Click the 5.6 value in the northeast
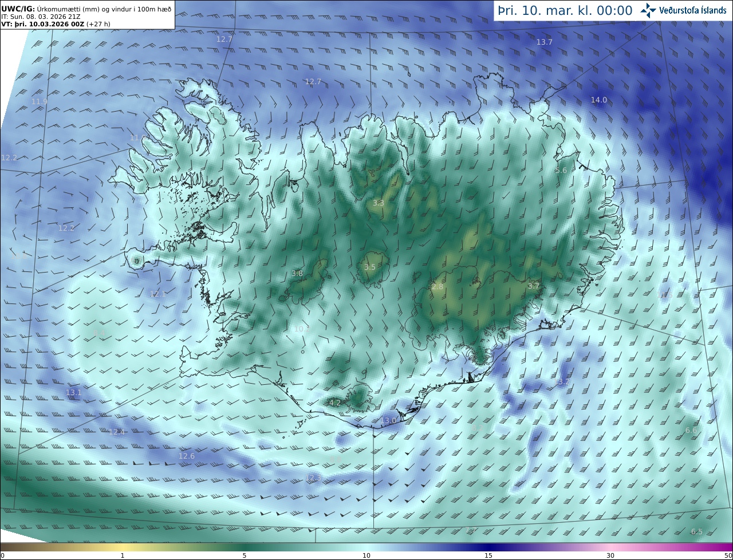The width and height of the screenshot is (733, 560). (561, 171)
